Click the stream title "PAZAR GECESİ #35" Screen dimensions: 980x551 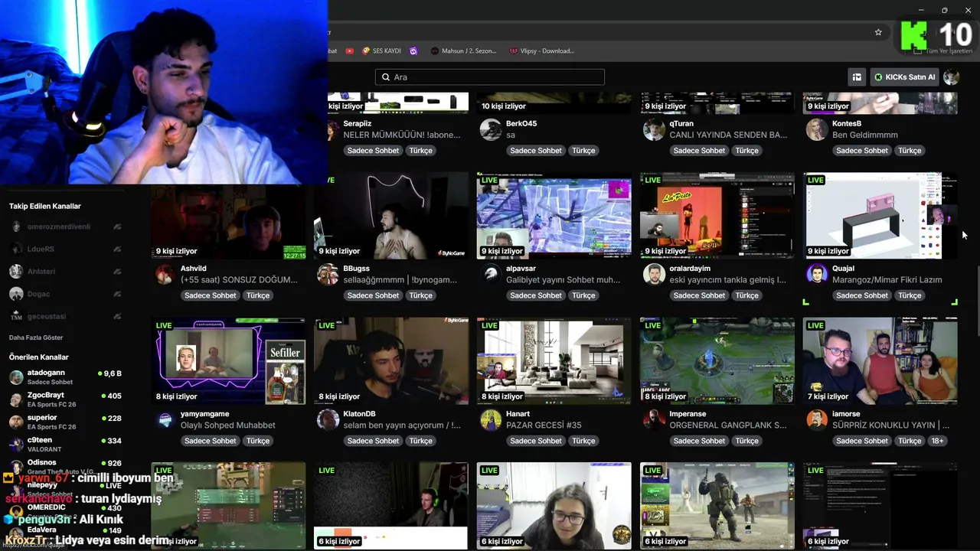544,425
